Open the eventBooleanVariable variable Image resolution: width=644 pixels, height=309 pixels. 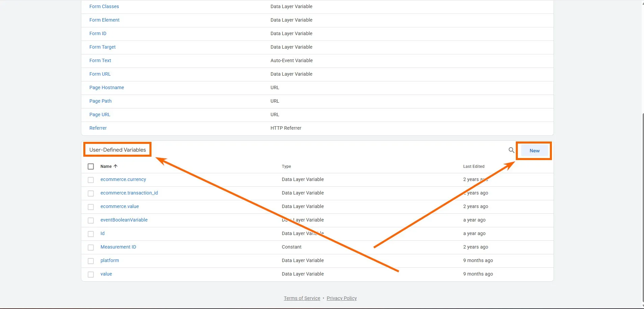click(x=124, y=220)
